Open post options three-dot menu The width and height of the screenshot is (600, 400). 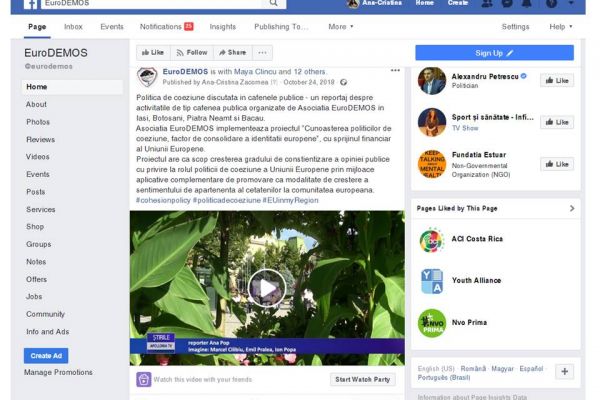click(395, 70)
